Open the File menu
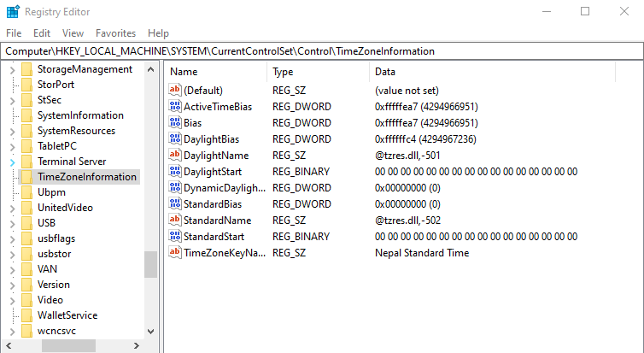The height and width of the screenshot is (353, 644). tap(14, 32)
